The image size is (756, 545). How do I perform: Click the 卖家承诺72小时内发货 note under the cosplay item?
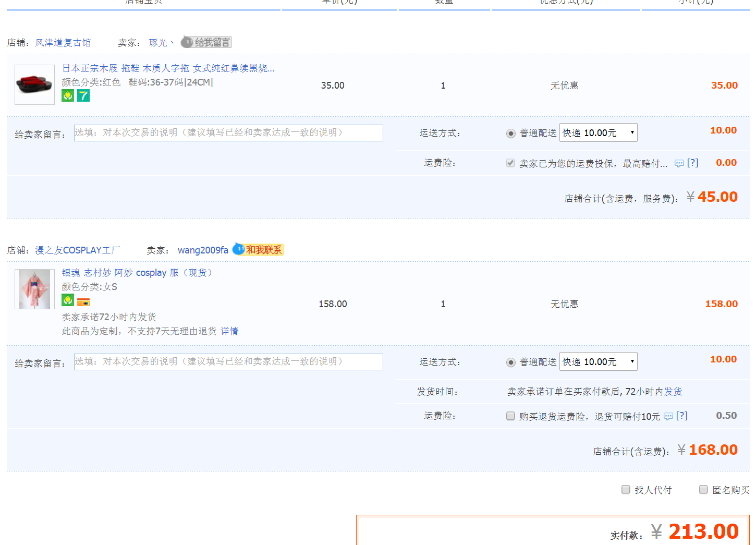pos(109,317)
